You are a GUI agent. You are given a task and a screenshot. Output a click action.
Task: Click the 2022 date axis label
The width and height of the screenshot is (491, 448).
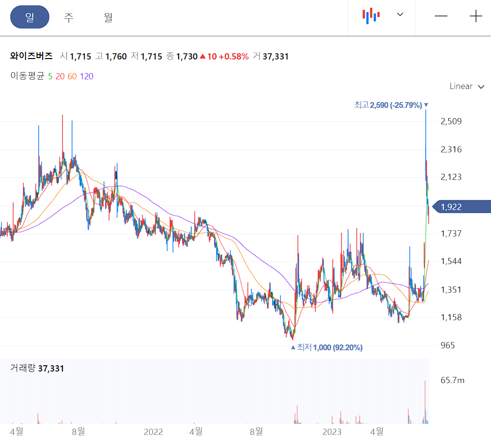click(x=153, y=432)
